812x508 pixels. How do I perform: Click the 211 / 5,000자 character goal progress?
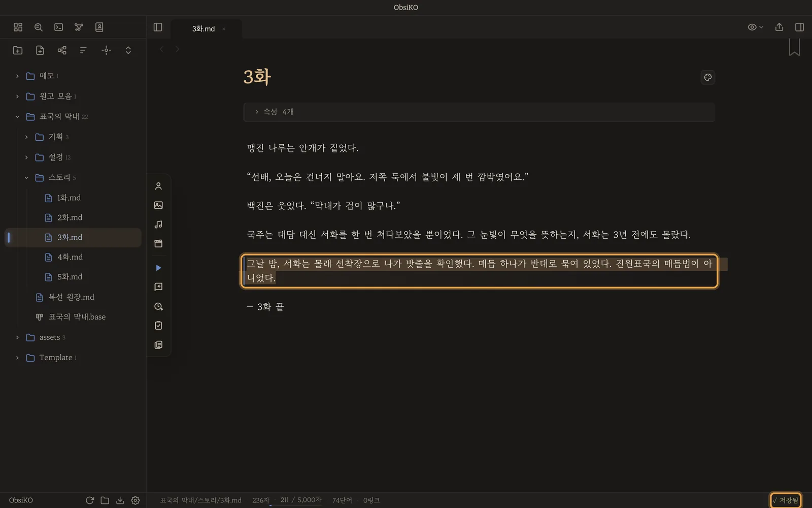301,500
